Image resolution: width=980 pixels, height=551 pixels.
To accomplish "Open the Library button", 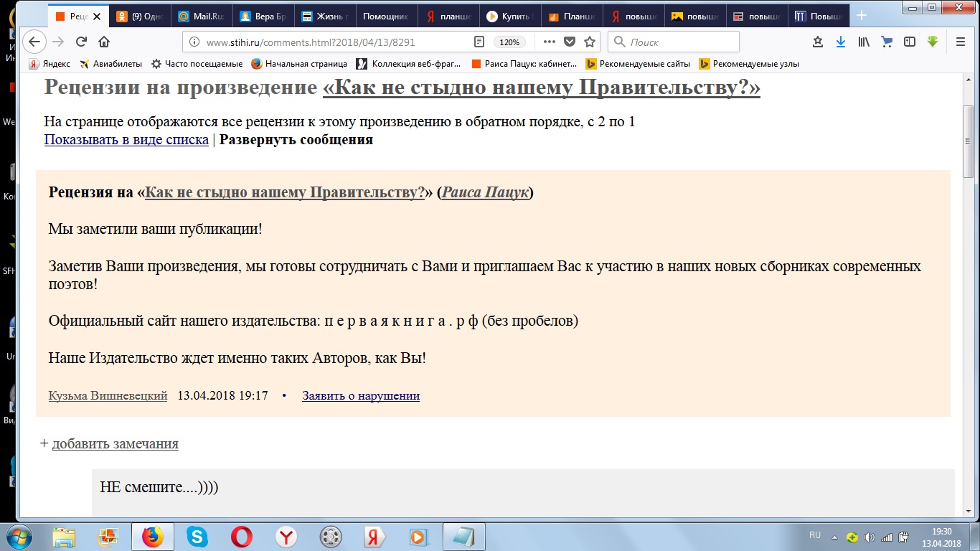I will (x=864, y=42).
